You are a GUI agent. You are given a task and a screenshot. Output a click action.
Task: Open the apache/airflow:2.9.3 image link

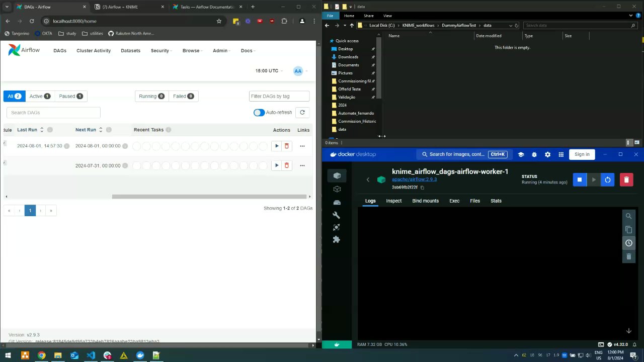click(x=414, y=179)
